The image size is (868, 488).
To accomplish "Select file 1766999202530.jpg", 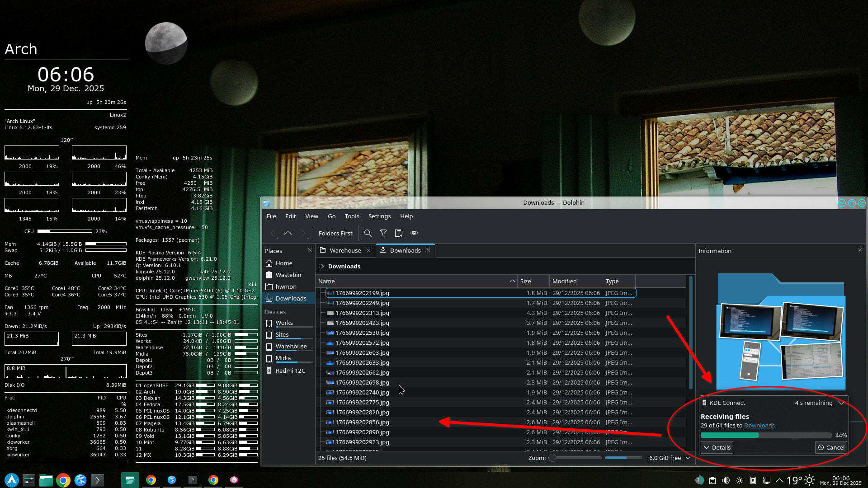I will click(362, 333).
